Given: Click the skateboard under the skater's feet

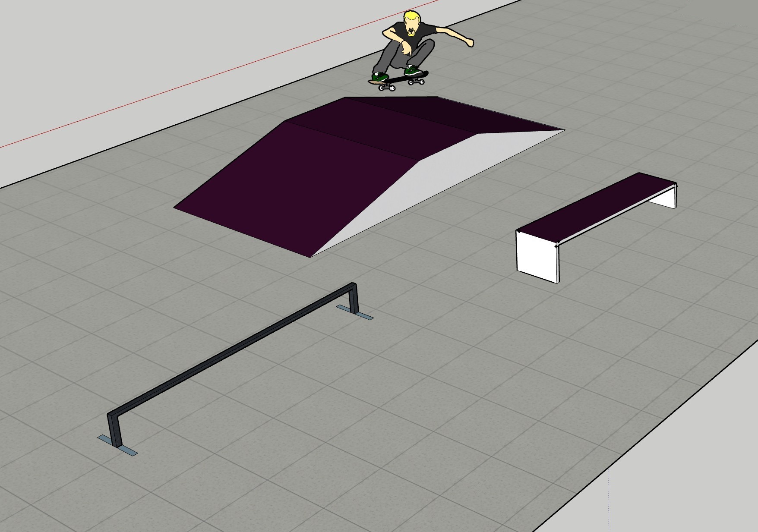Looking at the screenshot, I should pyautogui.click(x=398, y=82).
